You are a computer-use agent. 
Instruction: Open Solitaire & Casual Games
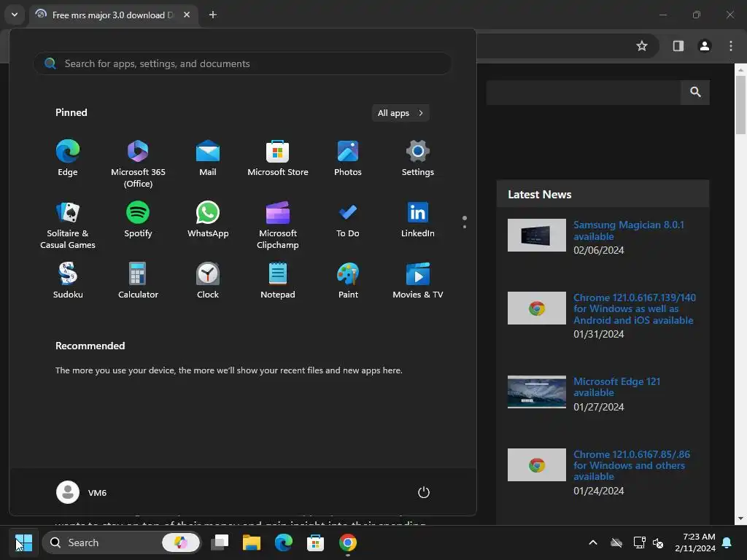pos(68,225)
